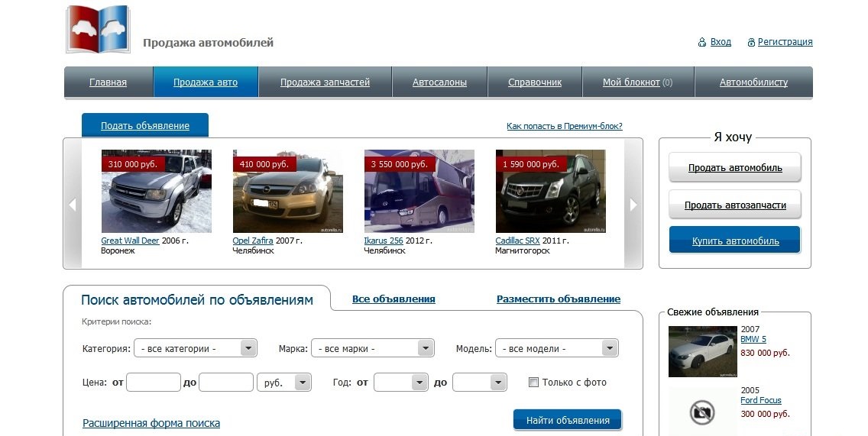Switch to Все объявления tab link
This screenshot has height=436, width=868.
(x=394, y=299)
